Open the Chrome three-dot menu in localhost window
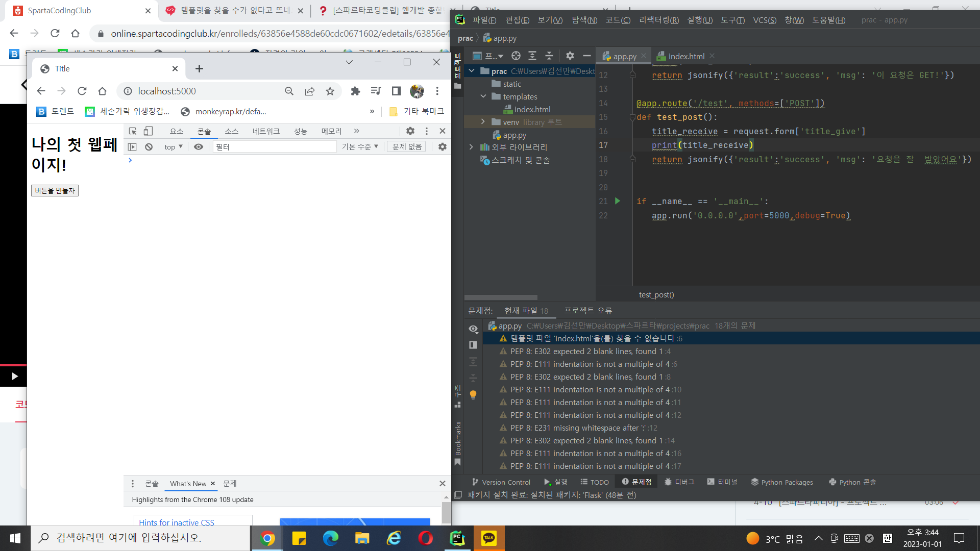The width and height of the screenshot is (980, 551). click(437, 91)
